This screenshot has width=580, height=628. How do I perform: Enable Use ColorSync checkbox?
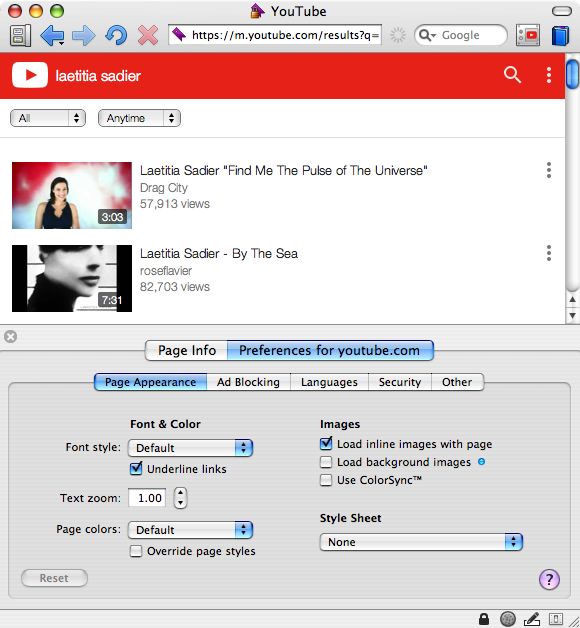point(326,480)
